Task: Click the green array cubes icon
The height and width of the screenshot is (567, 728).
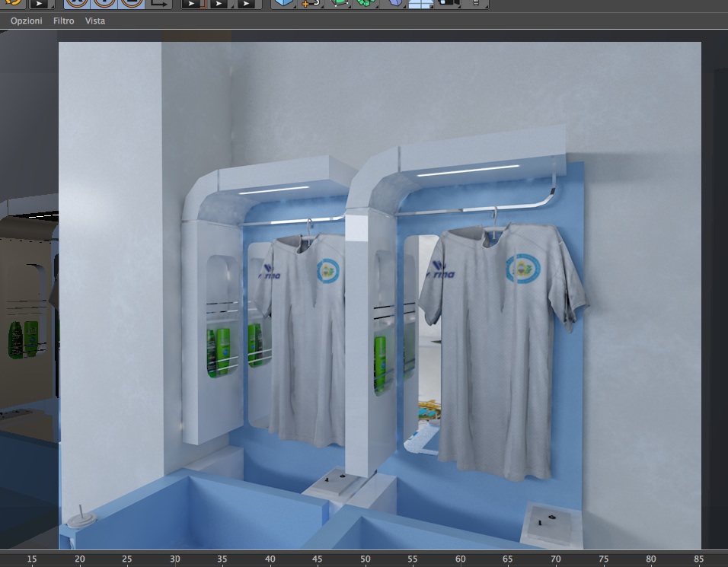Action: tap(366, 3)
